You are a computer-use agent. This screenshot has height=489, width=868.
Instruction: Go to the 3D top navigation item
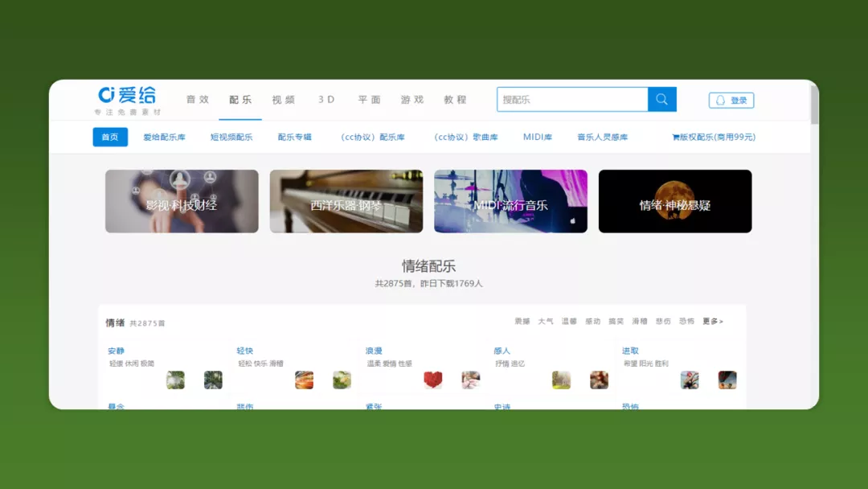click(x=326, y=100)
